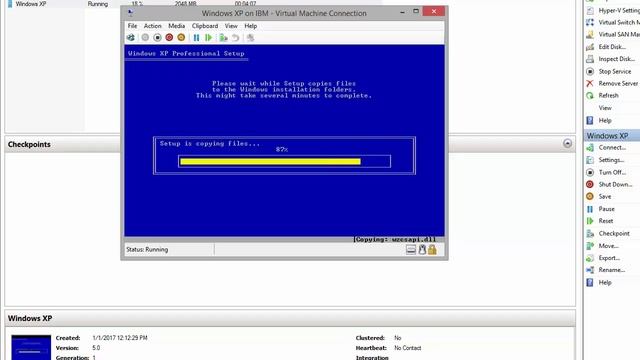Screen dimensions: 640x360
Task: Open the Action menu
Action: tap(152, 26)
